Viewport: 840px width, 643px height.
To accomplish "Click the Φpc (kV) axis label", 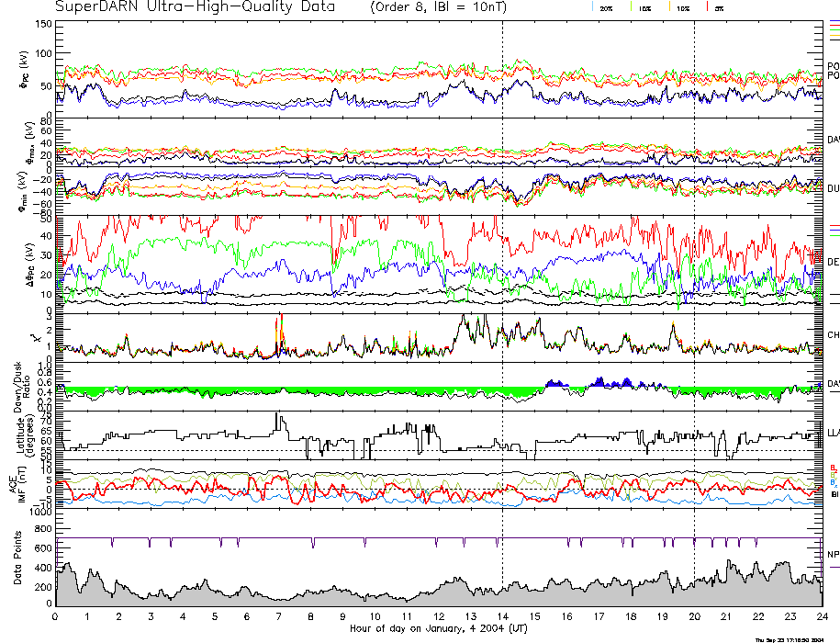I will [24, 70].
